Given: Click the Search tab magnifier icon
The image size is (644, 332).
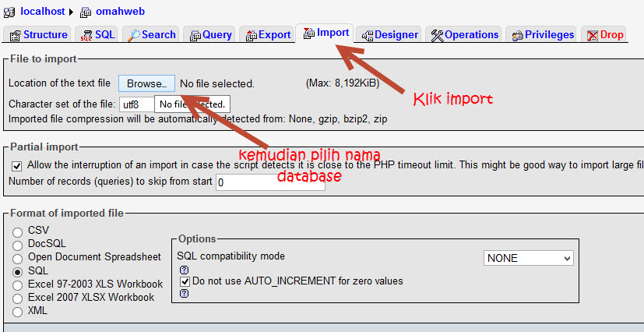Looking at the screenshot, I should [133, 35].
